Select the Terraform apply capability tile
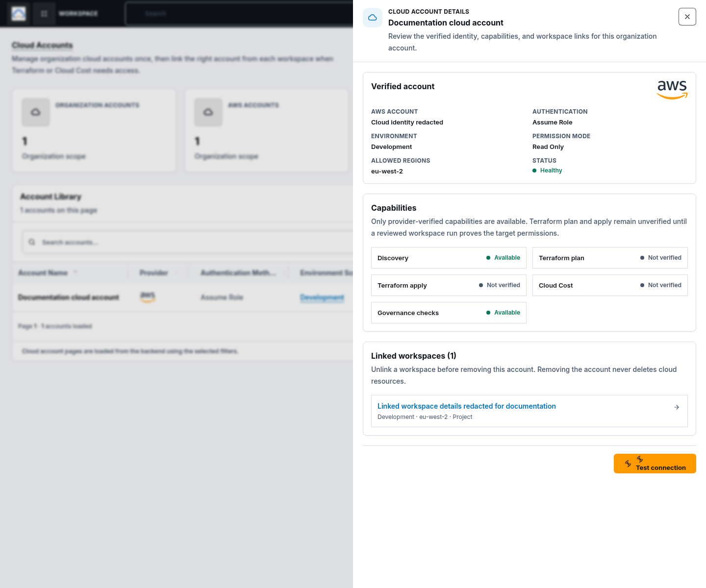This screenshot has width=706, height=588. point(449,285)
